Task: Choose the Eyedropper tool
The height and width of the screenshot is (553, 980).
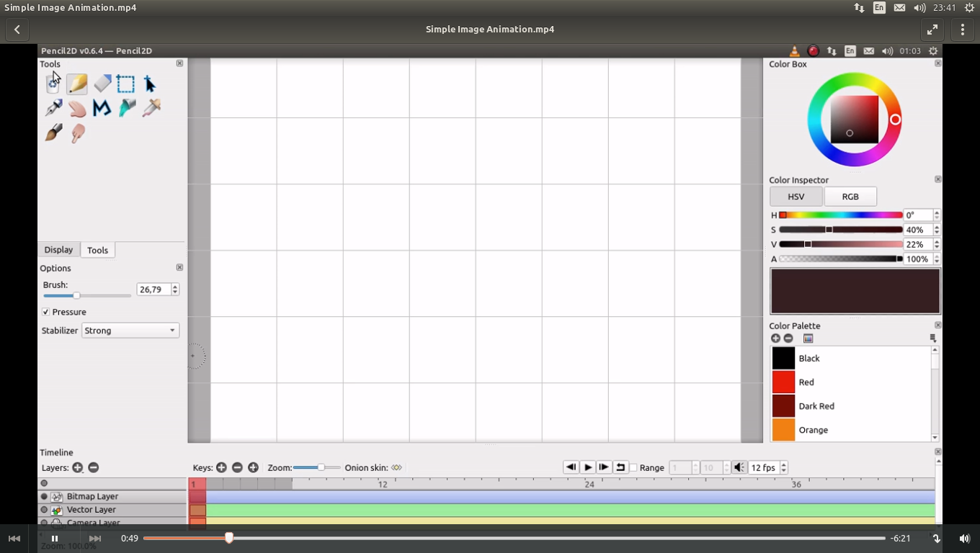Action: point(149,108)
